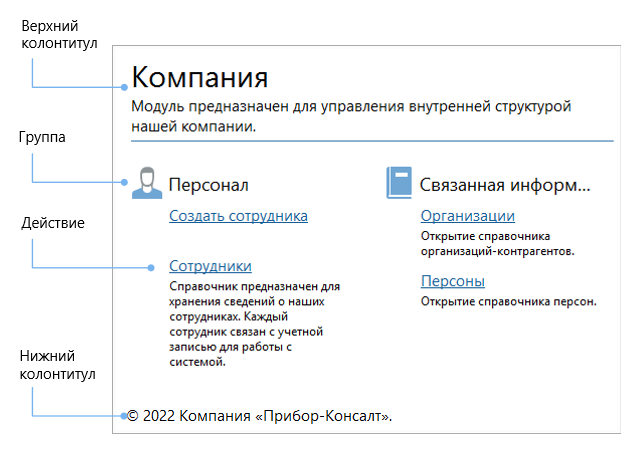Viewport: 642px width, 459px height.
Task: Select the Группа annotation label
Action: (x=43, y=138)
